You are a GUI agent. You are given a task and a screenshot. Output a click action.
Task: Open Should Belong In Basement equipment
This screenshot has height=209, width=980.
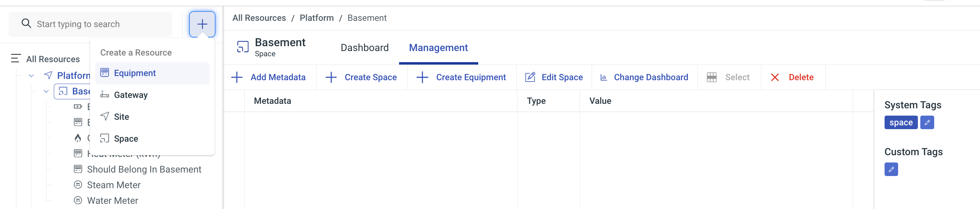pyautogui.click(x=144, y=169)
